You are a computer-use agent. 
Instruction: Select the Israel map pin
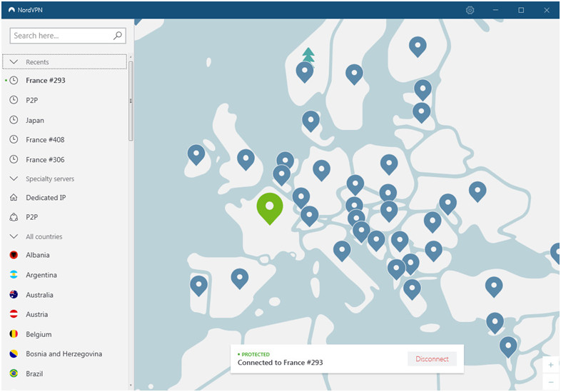tap(508, 346)
